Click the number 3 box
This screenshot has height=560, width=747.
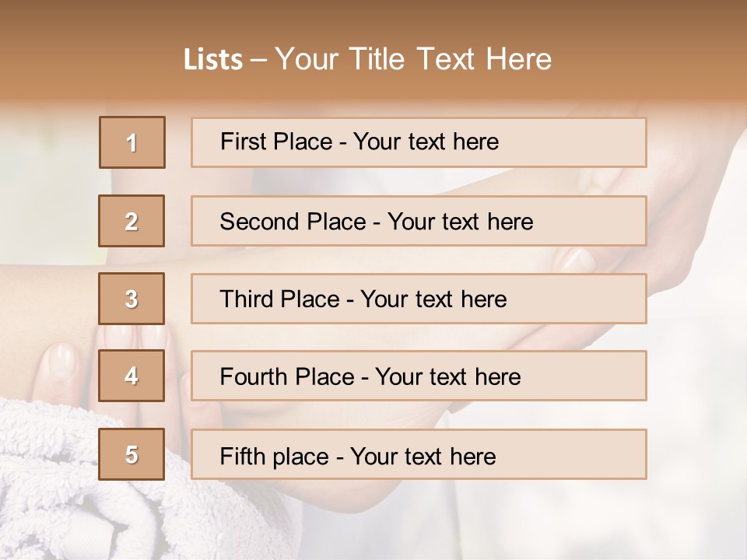[132, 299]
